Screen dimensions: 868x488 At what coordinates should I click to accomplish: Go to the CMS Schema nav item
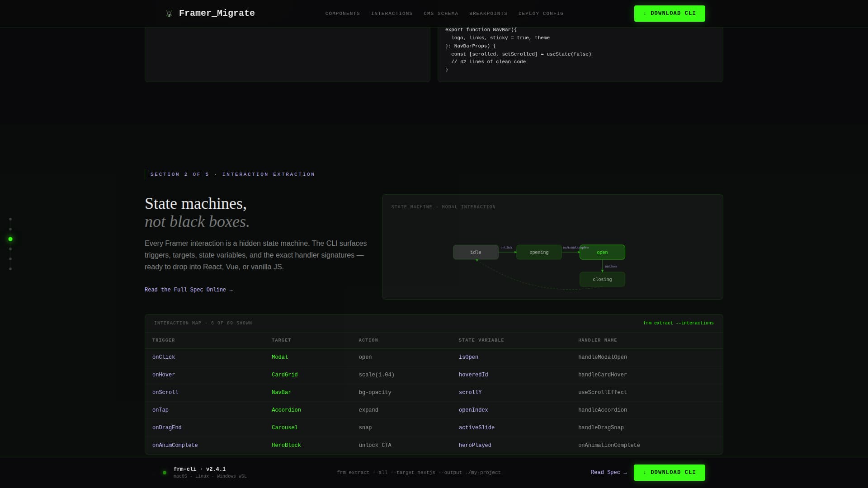pos(441,14)
